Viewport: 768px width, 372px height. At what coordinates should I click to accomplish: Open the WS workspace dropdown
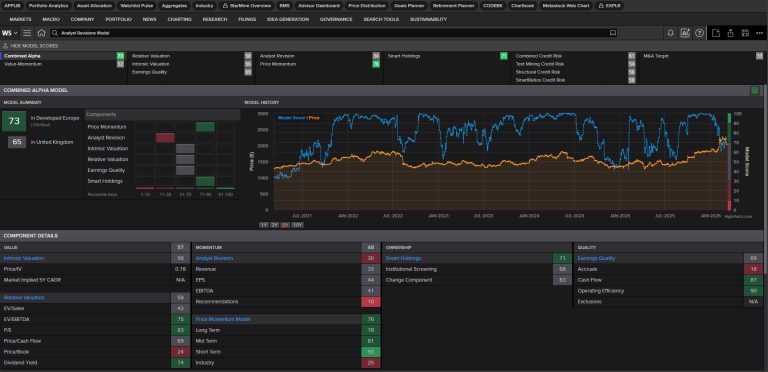10,33
